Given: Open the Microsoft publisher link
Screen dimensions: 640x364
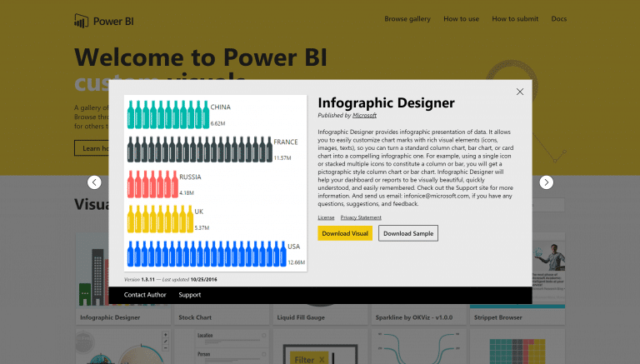Looking at the screenshot, I should point(364,116).
